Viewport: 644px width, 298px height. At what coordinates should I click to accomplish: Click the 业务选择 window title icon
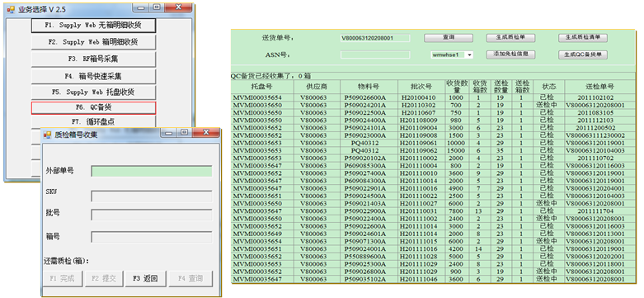(x=11, y=9)
